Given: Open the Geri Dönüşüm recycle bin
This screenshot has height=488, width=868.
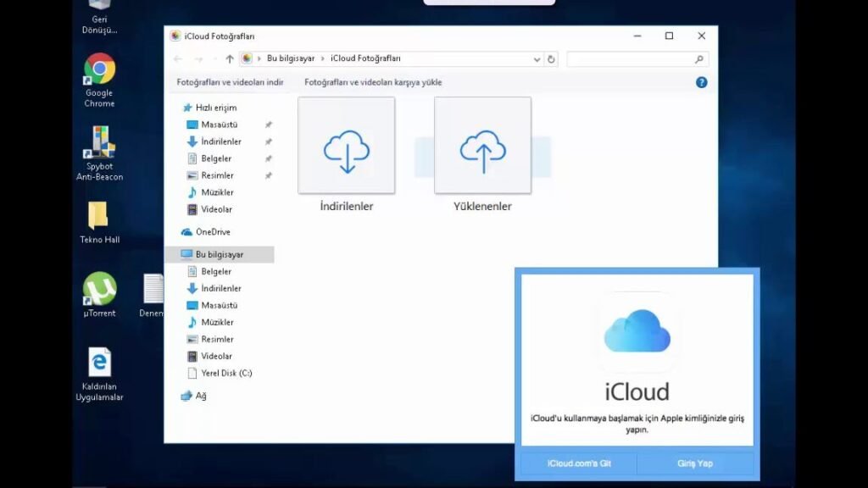Looking at the screenshot, I should point(100,17).
